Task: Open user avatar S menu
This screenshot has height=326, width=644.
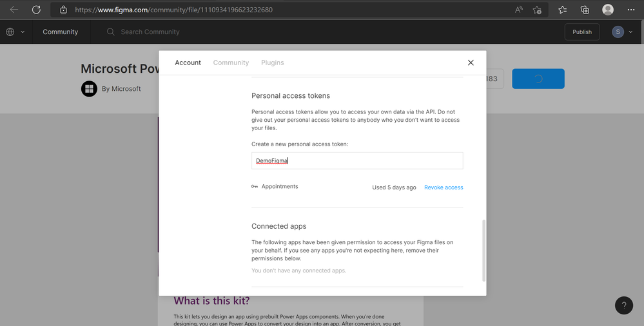Action: (x=618, y=32)
